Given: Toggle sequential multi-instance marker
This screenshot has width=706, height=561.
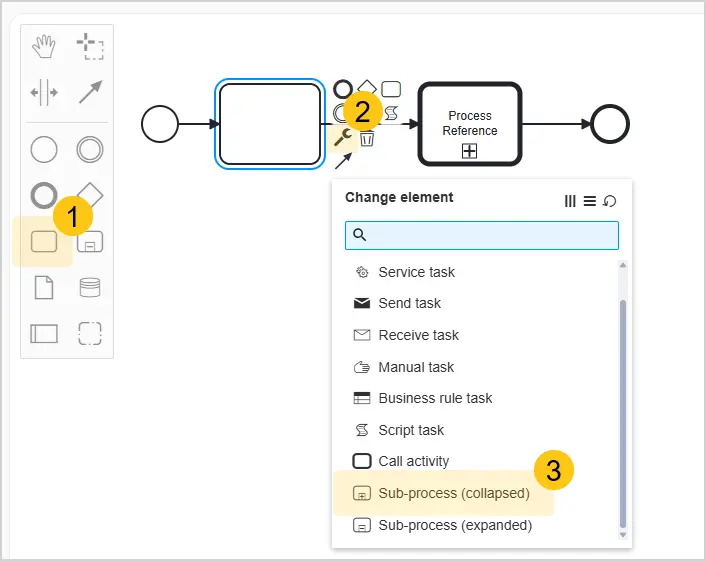Looking at the screenshot, I should (x=590, y=201).
